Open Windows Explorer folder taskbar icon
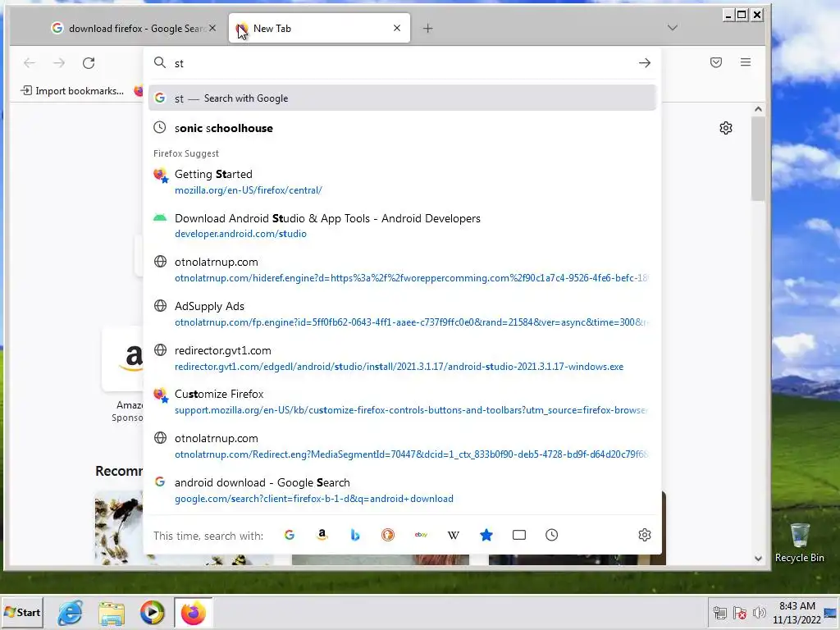840x630 pixels. click(x=112, y=613)
